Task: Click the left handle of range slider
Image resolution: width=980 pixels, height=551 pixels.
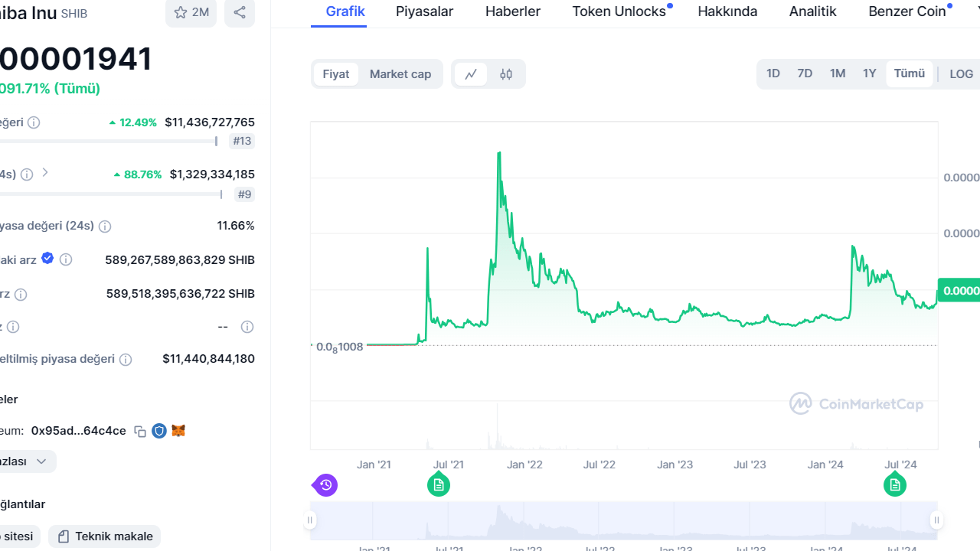Action: pos(310,520)
